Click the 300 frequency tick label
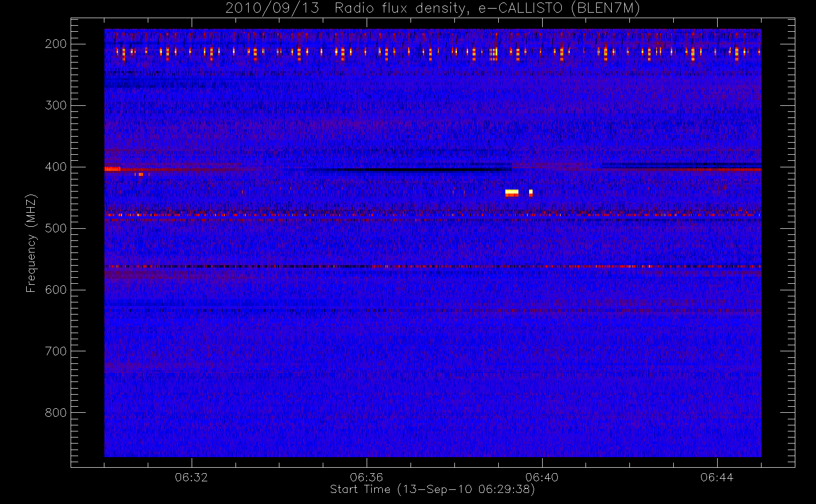Image resolution: width=816 pixels, height=504 pixels. [56, 105]
